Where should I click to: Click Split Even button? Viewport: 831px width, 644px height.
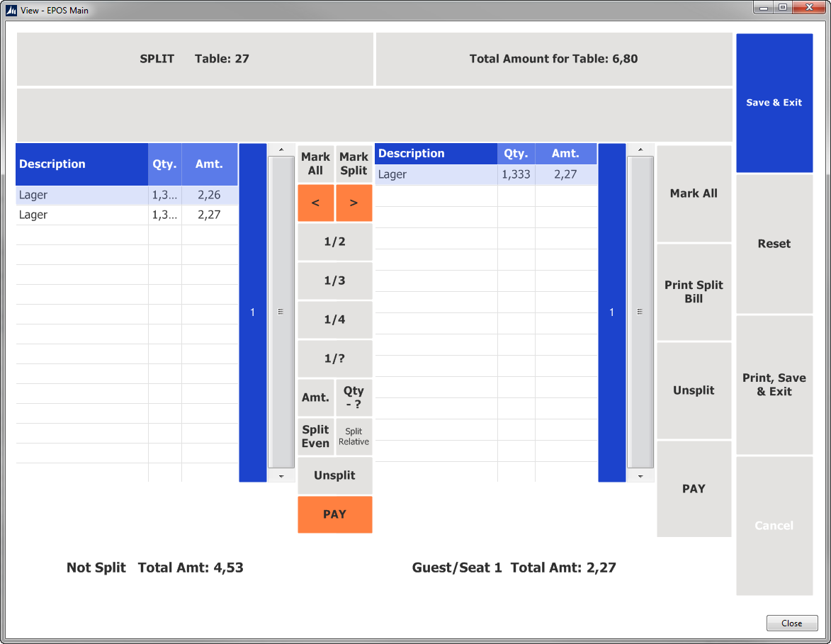[x=316, y=436]
